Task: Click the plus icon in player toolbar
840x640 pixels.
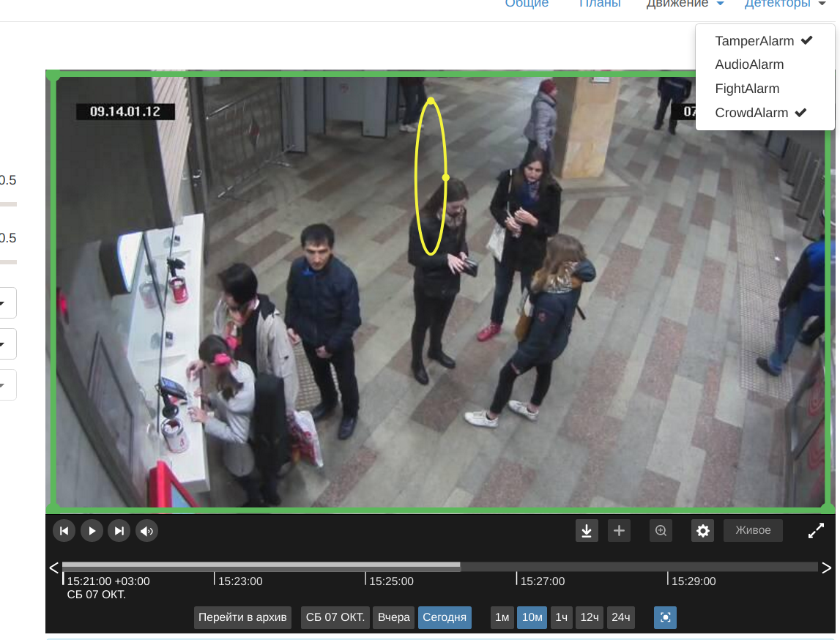Action: click(619, 531)
